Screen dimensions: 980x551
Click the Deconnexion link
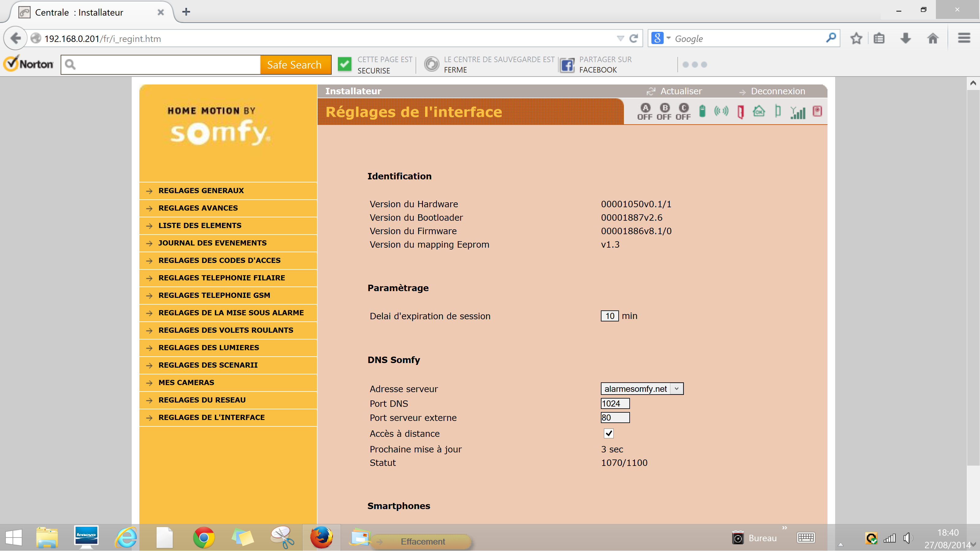point(778,91)
